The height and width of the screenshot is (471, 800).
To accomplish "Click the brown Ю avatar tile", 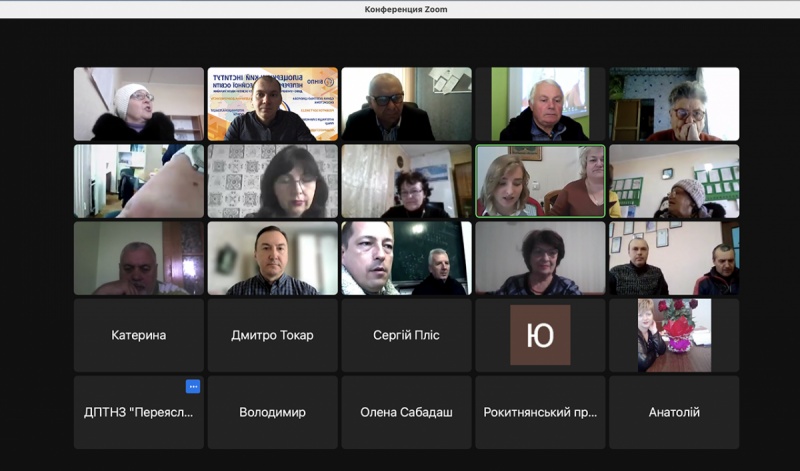I will (540, 335).
